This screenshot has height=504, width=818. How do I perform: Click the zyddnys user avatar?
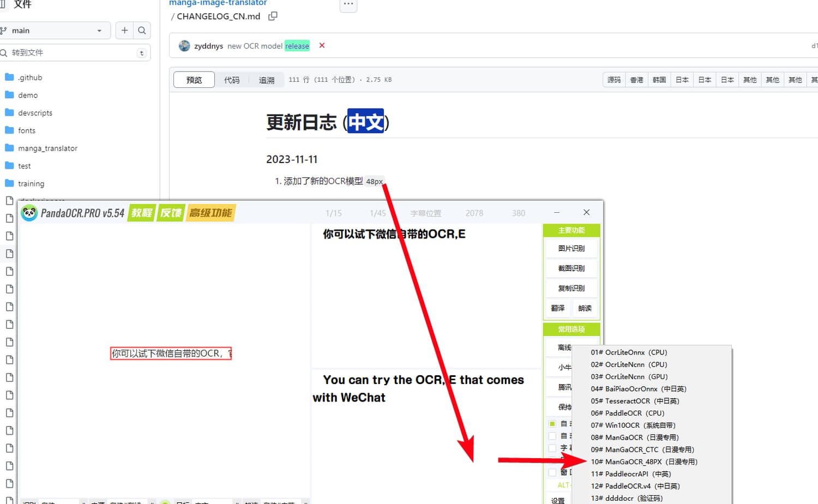point(184,46)
